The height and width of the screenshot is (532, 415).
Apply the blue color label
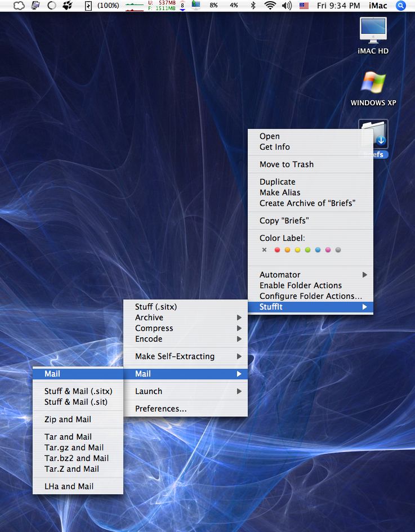click(x=318, y=250)
